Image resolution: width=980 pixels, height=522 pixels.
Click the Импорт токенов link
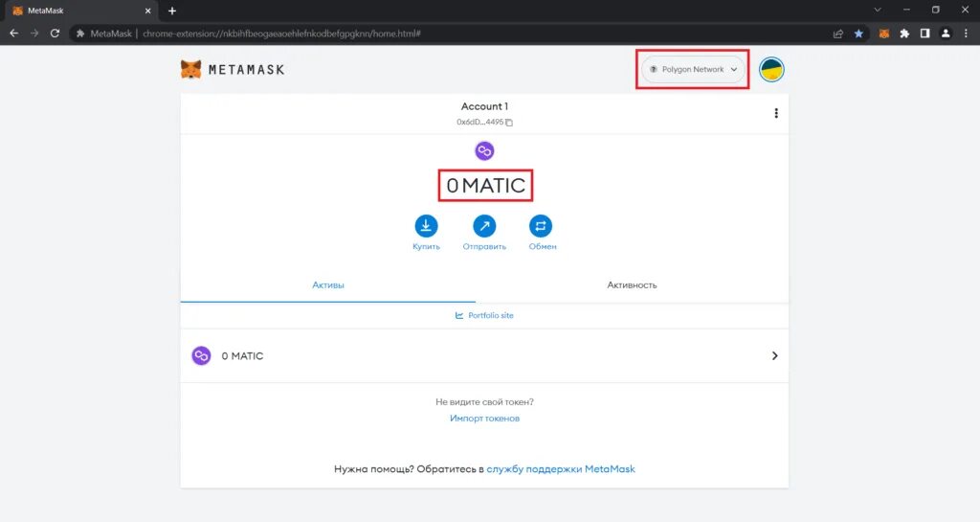coord(484,419)
